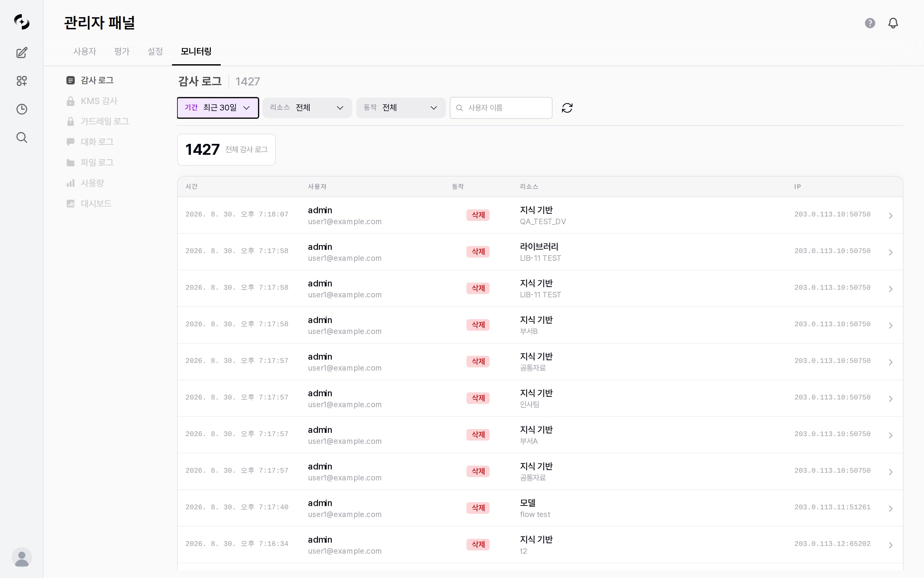Expand the 부서B log row chevron
This screenshot has height=578, width=924.
tap(890, 325)
